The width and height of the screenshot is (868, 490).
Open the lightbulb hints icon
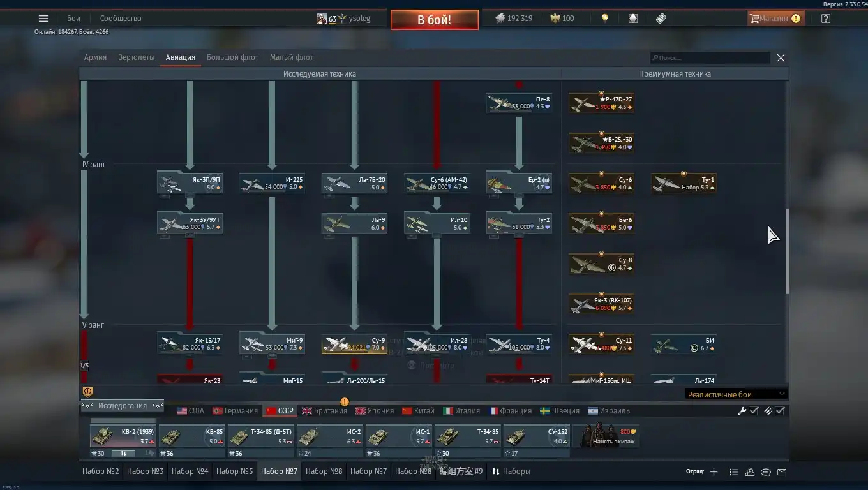[x=605, y=19]
